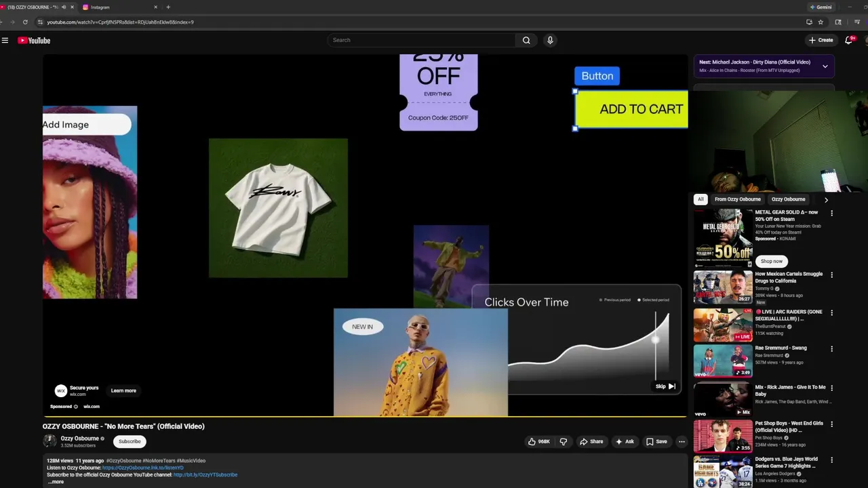Open the media control toolbar icon

click(857, 22)
